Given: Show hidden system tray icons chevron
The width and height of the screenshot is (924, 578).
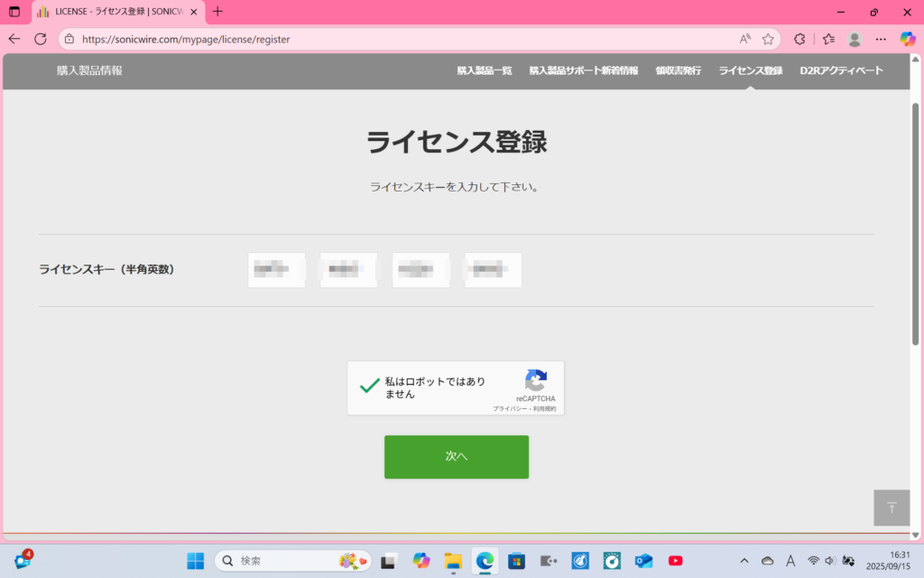Looking at the screenshot, I should [744, 561].
